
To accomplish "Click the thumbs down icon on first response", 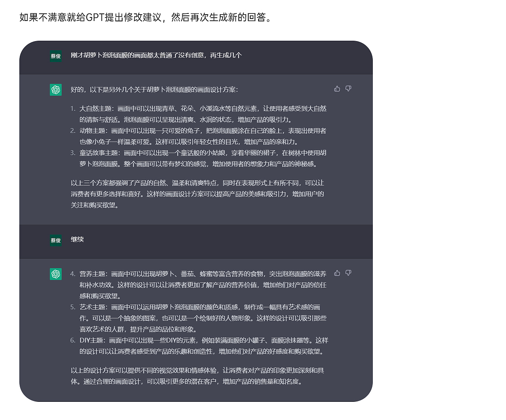I will point(347,89).
